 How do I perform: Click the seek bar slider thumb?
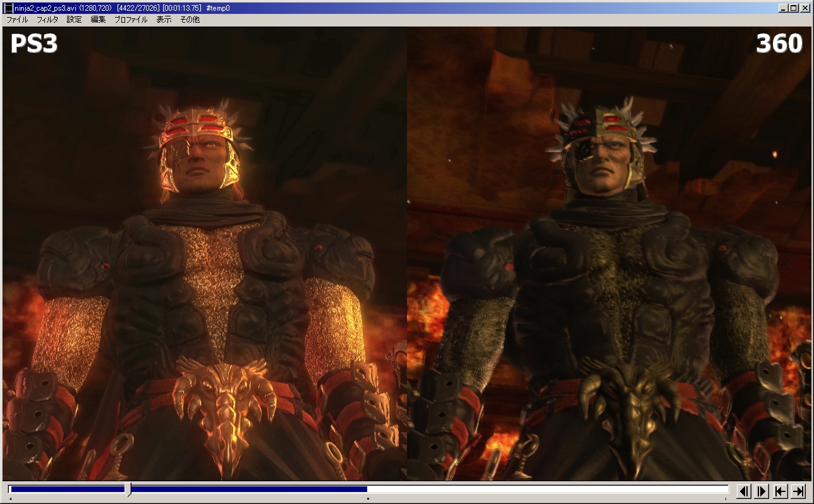(129, 489)
